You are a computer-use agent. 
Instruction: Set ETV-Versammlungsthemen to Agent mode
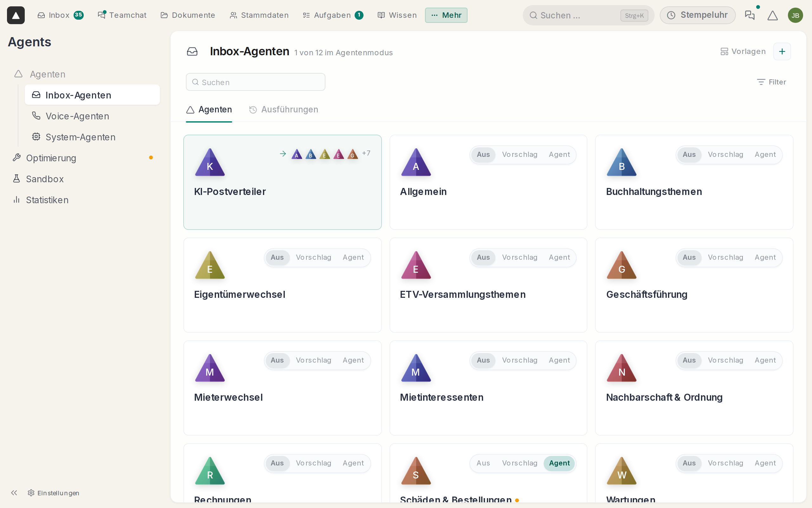click(x=559, y=257)
